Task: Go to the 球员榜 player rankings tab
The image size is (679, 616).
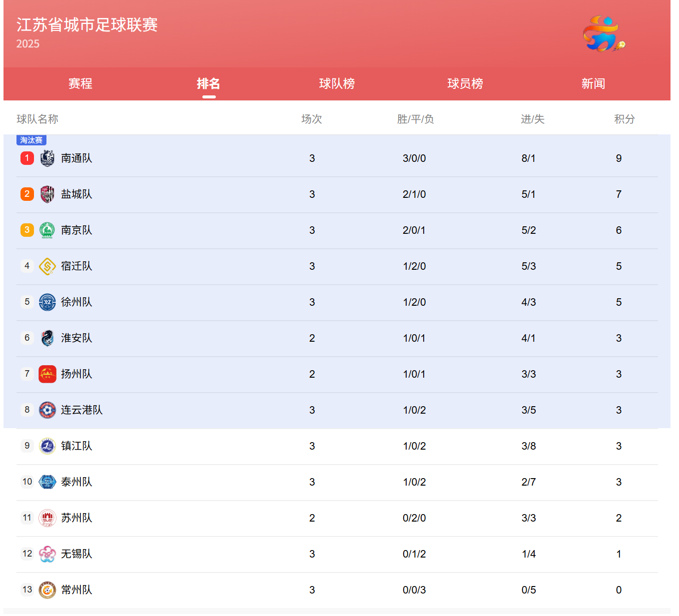Action: point(465,83)
